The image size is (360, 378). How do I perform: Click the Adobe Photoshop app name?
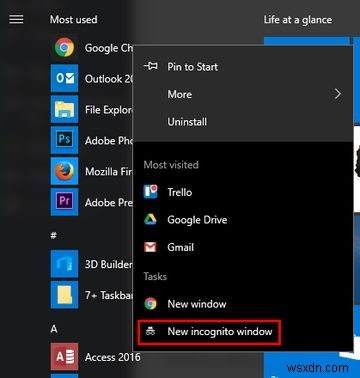[109, 141]
